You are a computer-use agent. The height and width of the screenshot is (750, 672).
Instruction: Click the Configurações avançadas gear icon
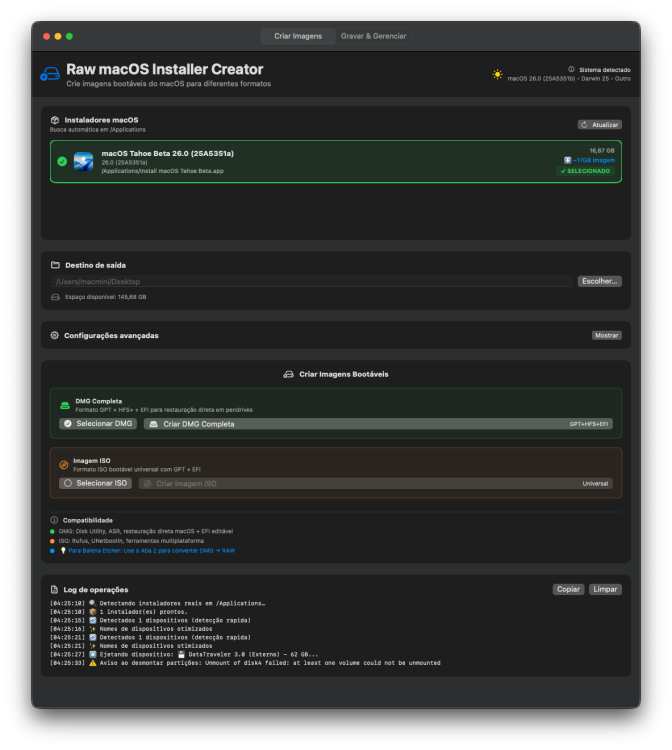pos(55,335)
